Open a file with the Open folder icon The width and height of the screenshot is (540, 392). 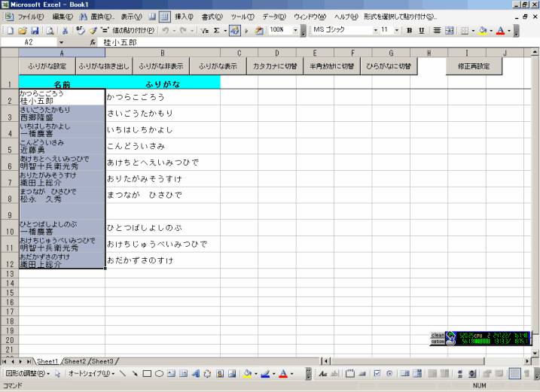[23, 31]
